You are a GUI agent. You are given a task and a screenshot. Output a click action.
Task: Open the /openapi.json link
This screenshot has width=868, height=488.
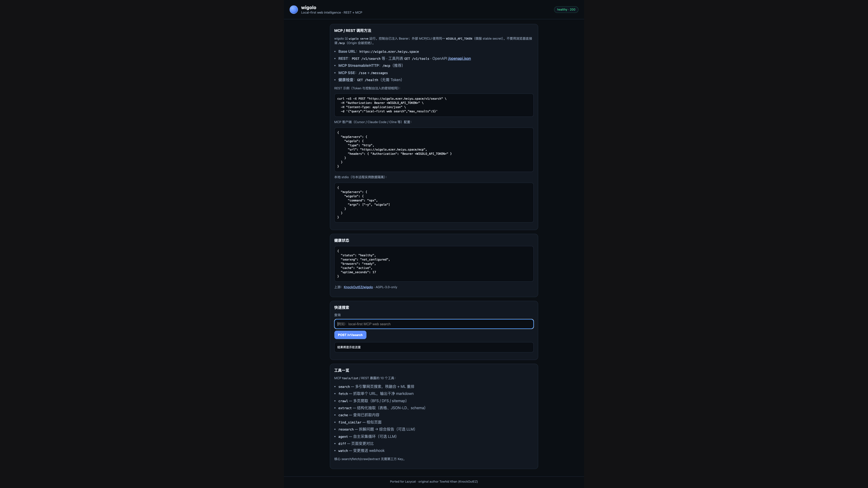459,59
